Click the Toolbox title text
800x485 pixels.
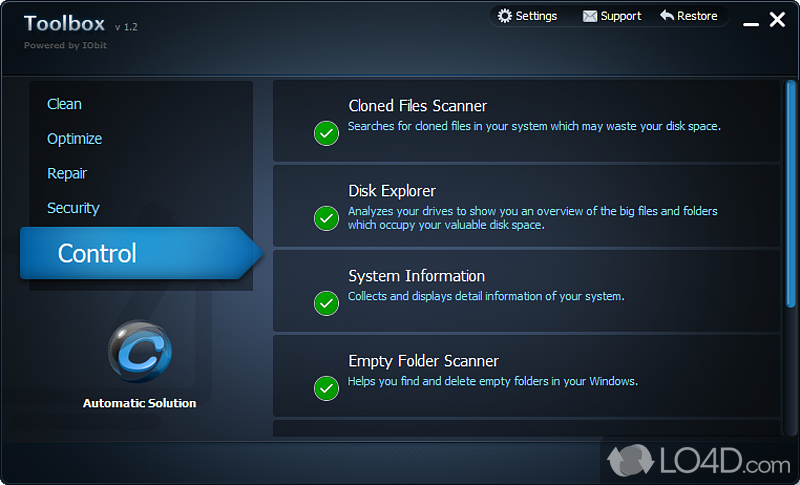[64, 23]
